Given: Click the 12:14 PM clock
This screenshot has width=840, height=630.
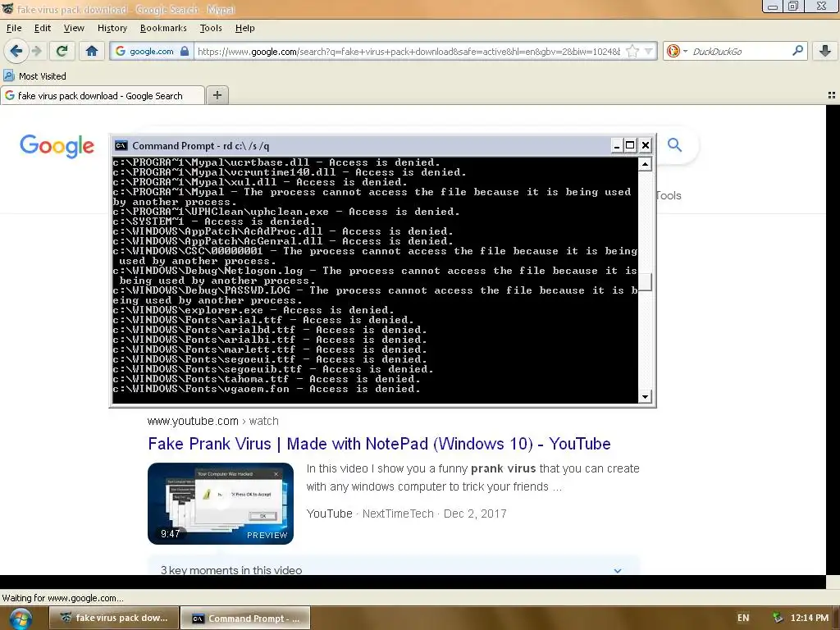Looking at the screenshot, I should [810, 618].
